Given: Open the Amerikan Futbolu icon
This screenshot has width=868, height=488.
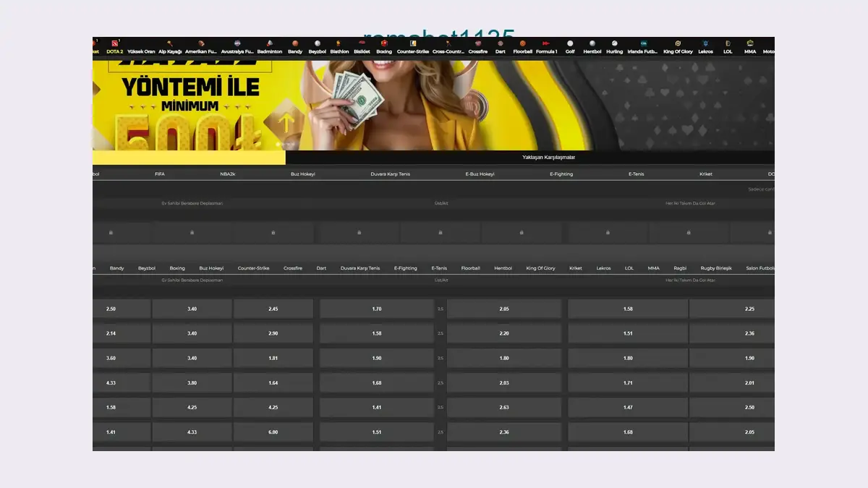Looking at the screenshot, I should [201, 44].
